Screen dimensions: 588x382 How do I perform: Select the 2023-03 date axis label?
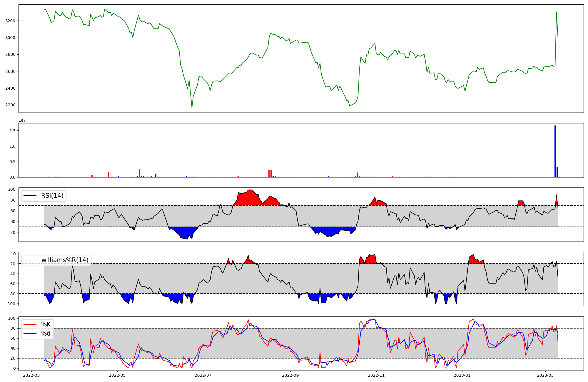(545, 375)
